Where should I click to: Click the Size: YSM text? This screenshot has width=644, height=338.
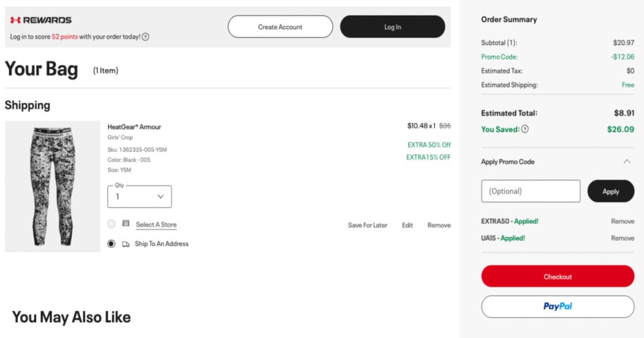click(x=119, y=170)
